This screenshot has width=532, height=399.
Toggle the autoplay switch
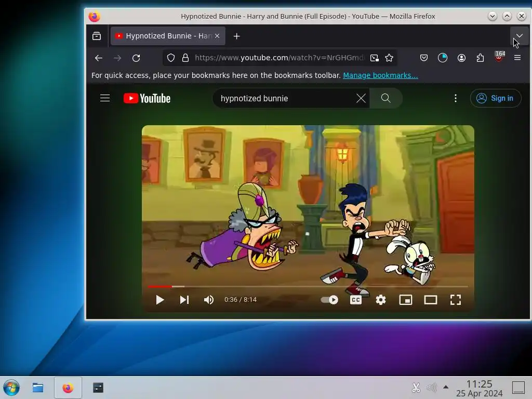pos(329,300)
